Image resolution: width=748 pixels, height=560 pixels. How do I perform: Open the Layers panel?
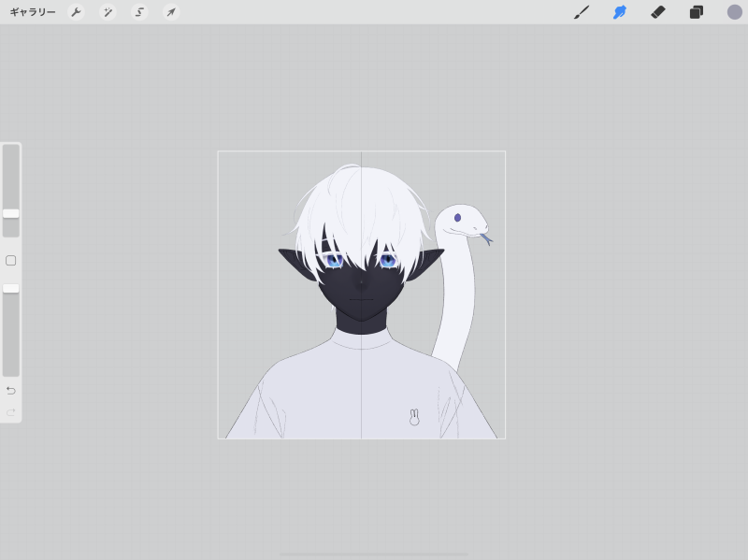[697, 12]
